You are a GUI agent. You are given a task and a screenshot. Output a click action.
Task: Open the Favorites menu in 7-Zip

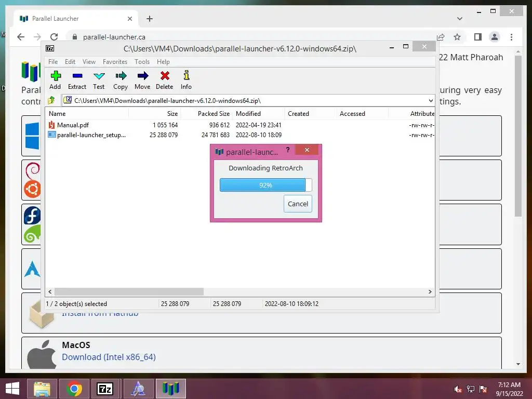(x=115, y=62)
